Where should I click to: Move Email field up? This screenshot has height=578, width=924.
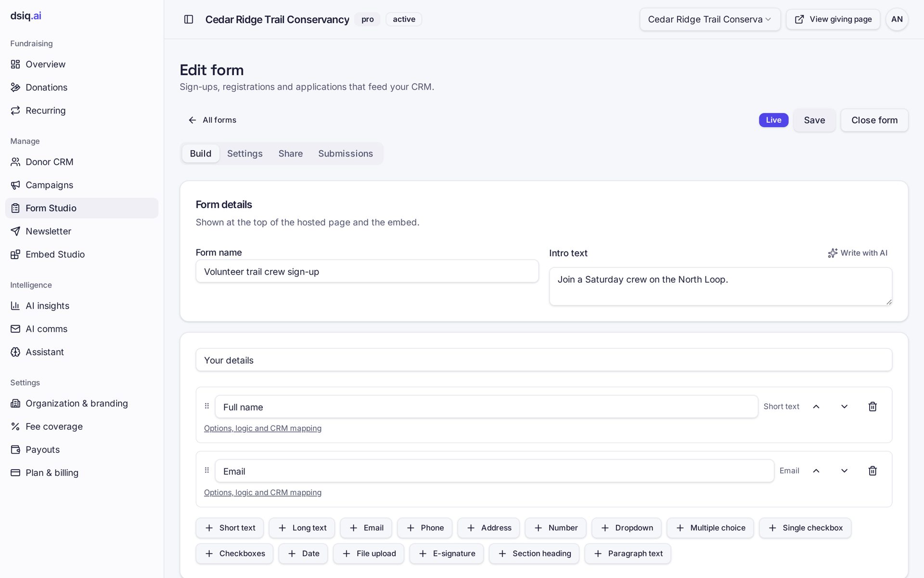pos(816,471)
